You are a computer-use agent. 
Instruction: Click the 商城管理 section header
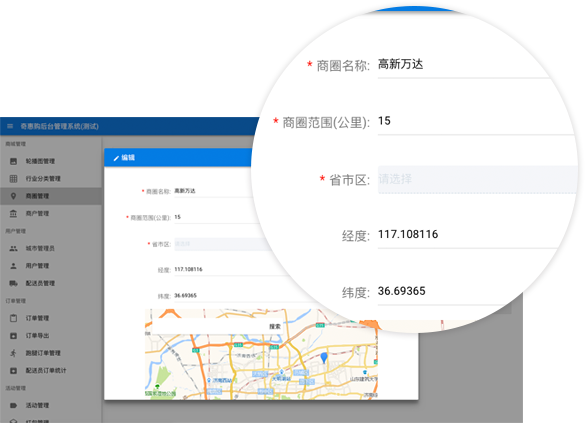(16, 144)
